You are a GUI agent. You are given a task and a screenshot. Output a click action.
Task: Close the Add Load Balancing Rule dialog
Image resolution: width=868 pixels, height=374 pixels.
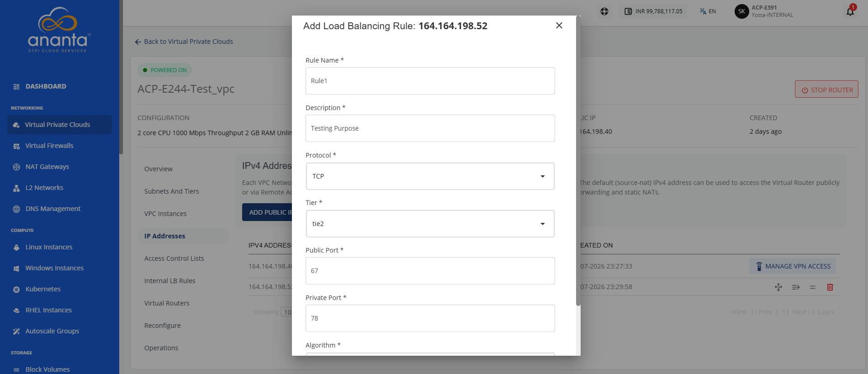coord(559,26)
